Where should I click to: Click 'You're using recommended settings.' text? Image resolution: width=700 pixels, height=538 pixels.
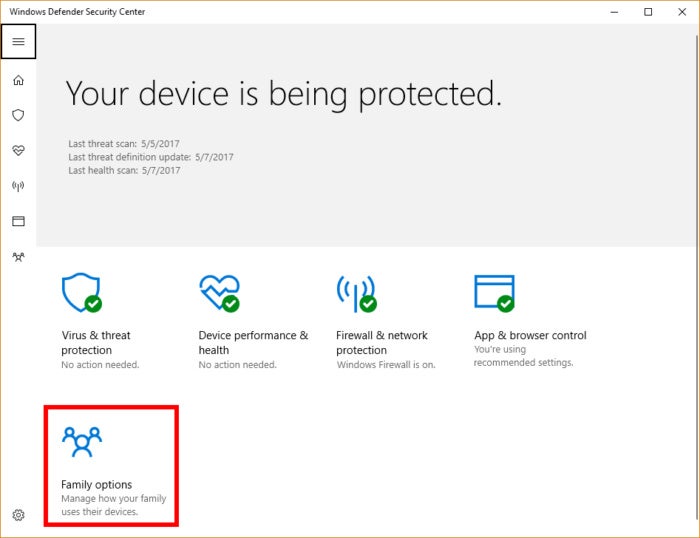pyautogui.click(x=523, y=356)
